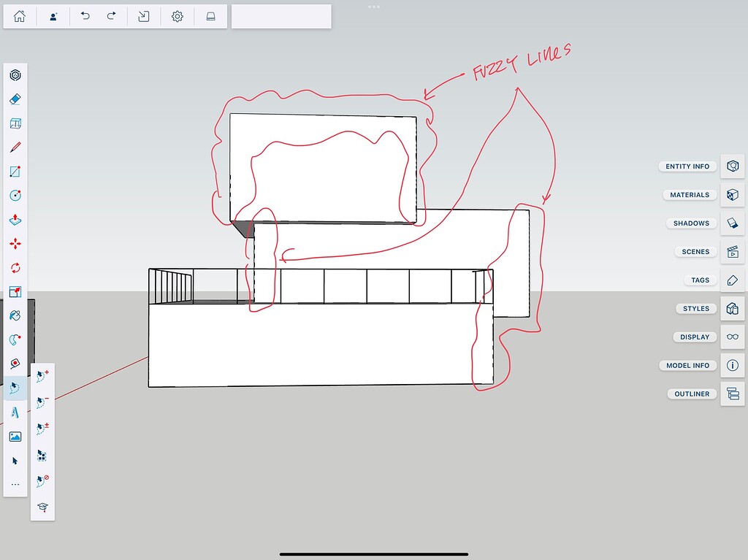
Task: Select the Image insert tool
Action: click(x=15, y=436)
